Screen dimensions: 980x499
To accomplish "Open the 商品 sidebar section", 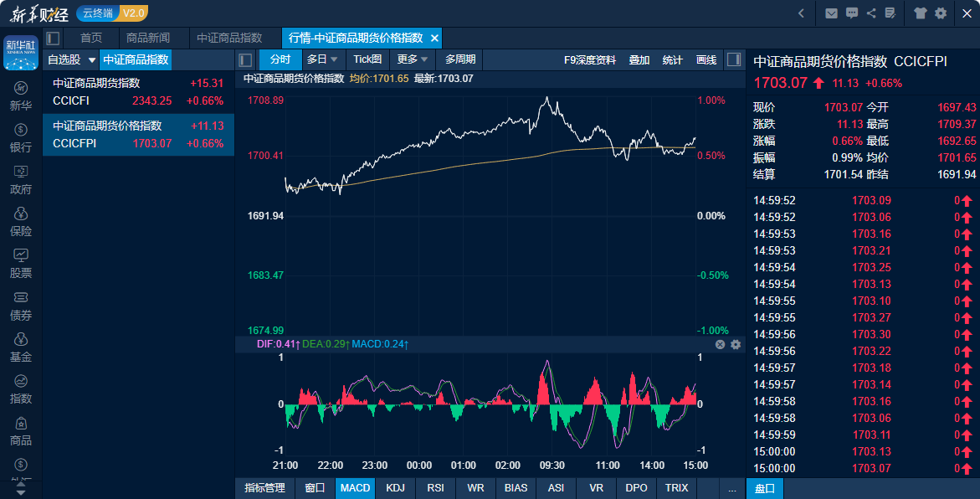I will pos(21,431).
